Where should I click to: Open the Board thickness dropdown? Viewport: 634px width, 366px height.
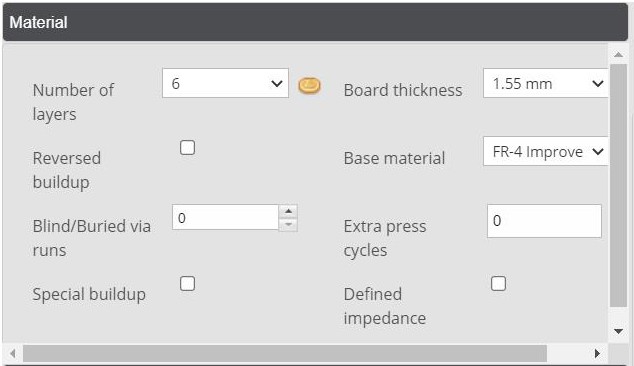point(545,83)
